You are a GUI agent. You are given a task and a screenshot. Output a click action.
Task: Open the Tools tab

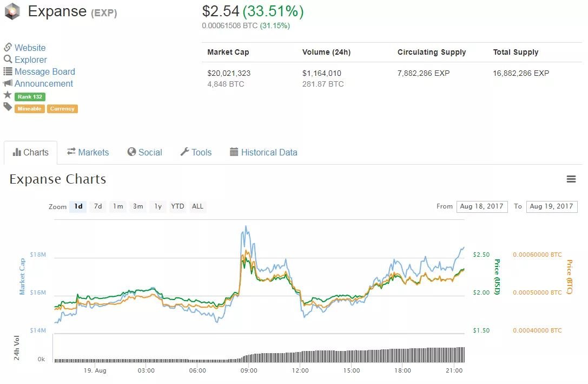click(196, 152)
